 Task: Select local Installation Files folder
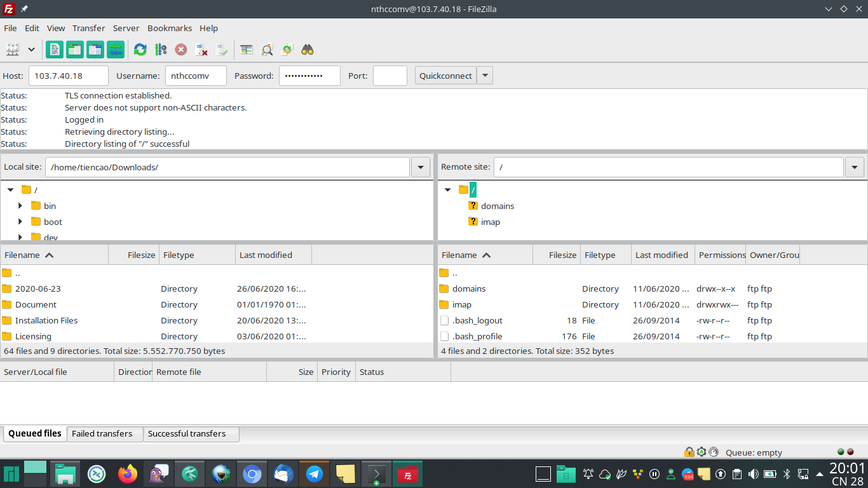coord(46,320)
